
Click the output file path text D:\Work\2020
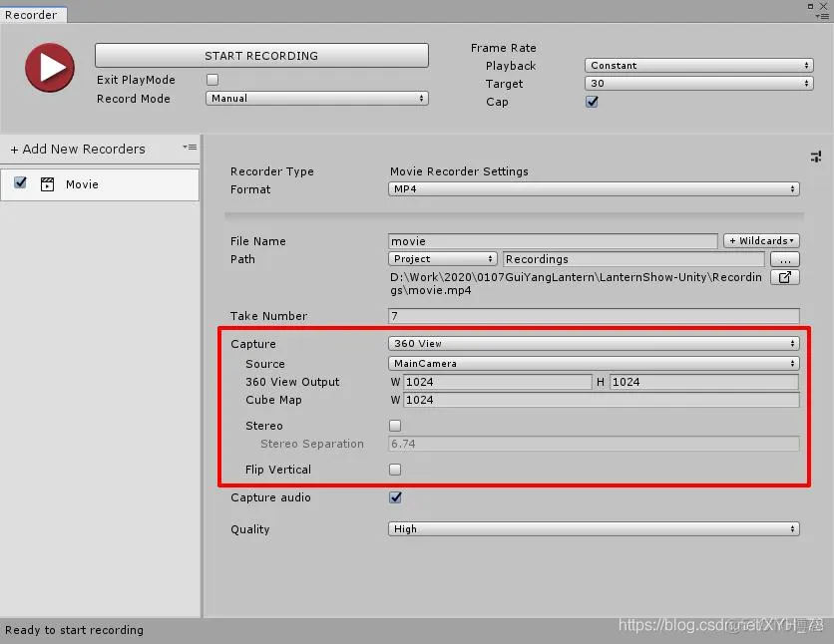(576, 284)
